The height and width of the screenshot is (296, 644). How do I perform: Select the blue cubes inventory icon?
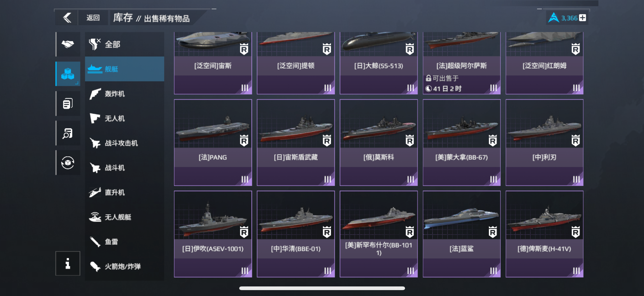click(68, 74)
